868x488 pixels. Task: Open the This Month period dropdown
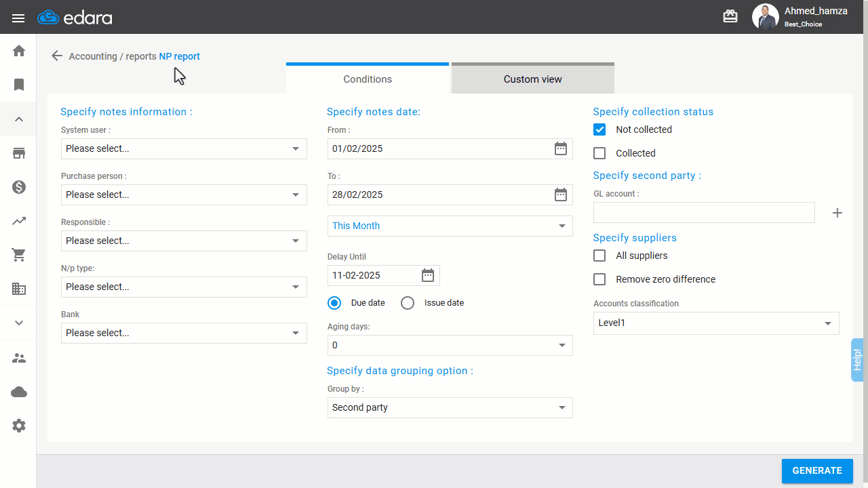[450, 226]
